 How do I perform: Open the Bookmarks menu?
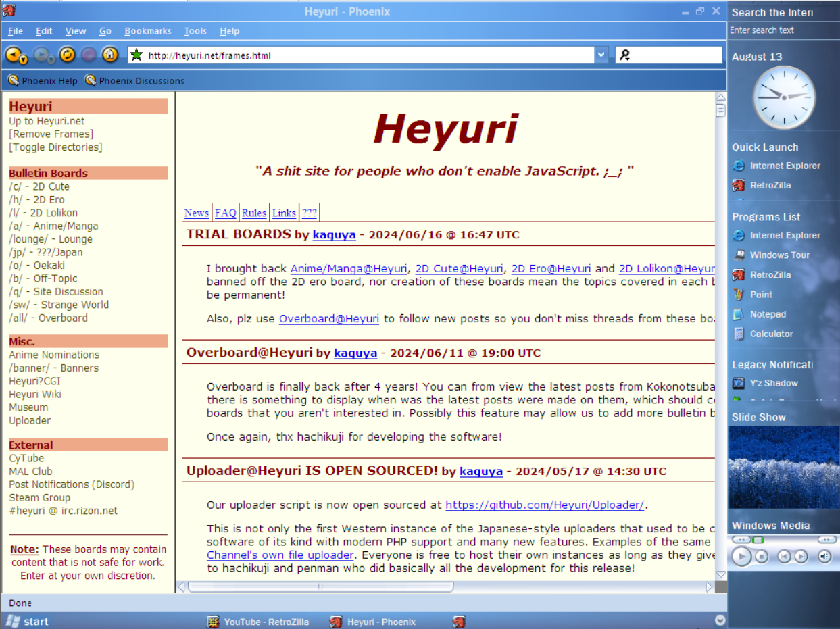point(148,31)
